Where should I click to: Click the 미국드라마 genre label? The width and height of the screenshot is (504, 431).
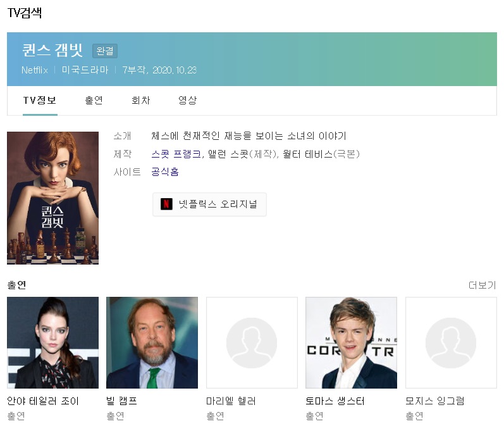point(85,70)
